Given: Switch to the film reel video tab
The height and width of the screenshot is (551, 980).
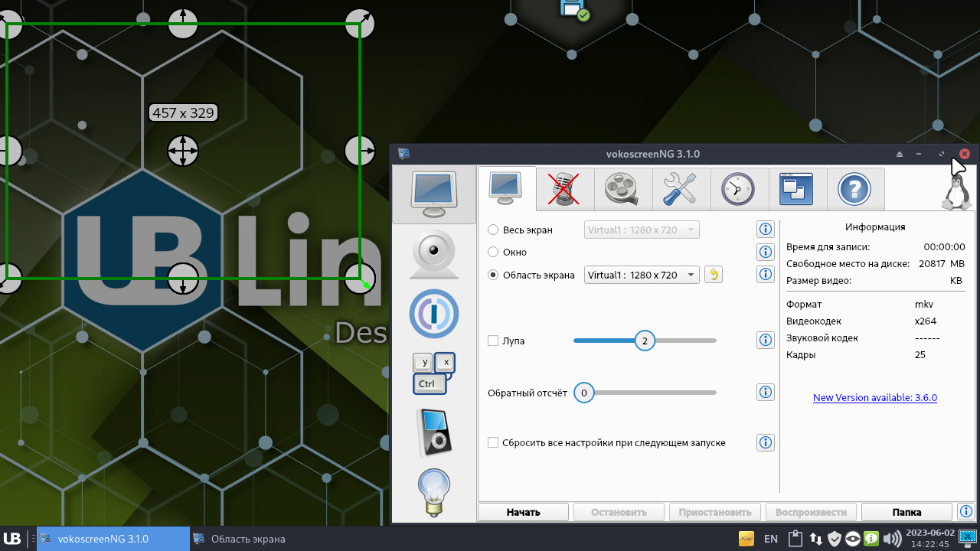Looking at the screenshot, I should tap(622, 189).
